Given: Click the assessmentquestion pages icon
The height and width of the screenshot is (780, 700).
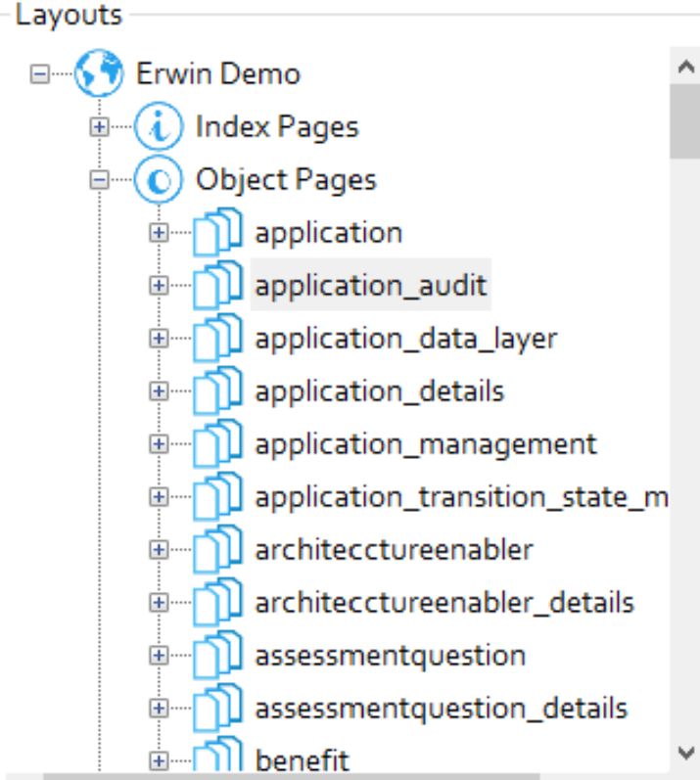Looking at the screenshot, I should (x=218, y=655).
